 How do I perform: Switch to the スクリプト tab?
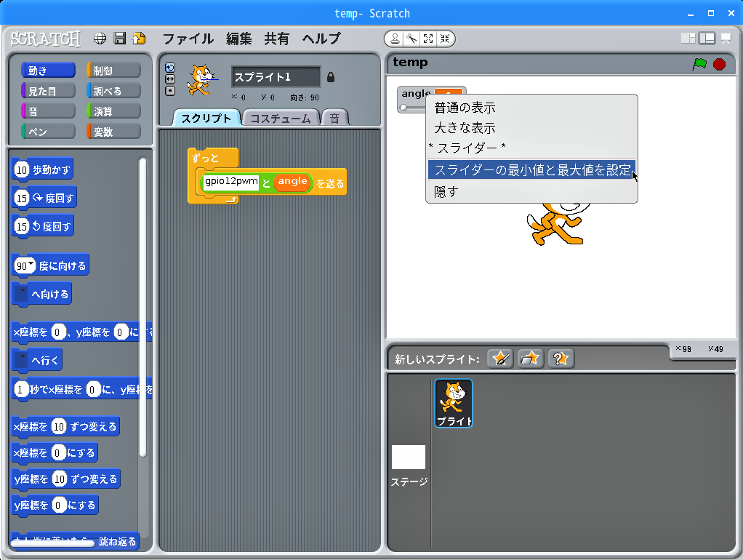coord(206,118)
